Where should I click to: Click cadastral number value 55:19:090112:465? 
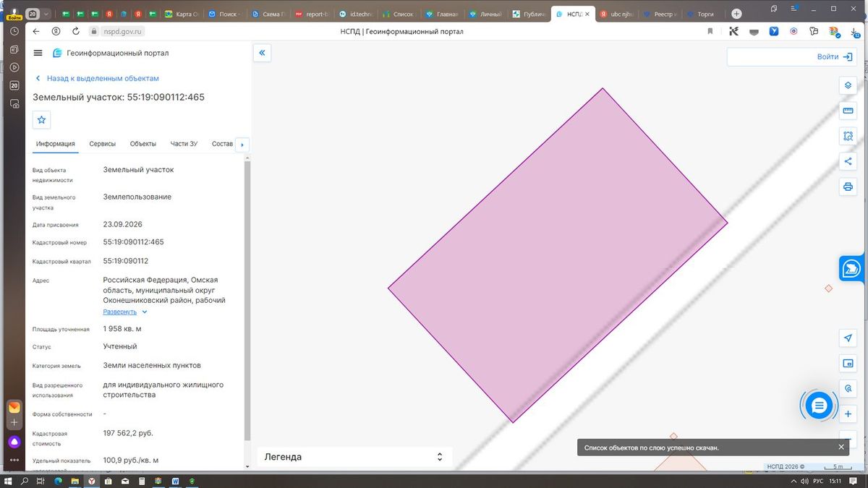click(134, 242)
